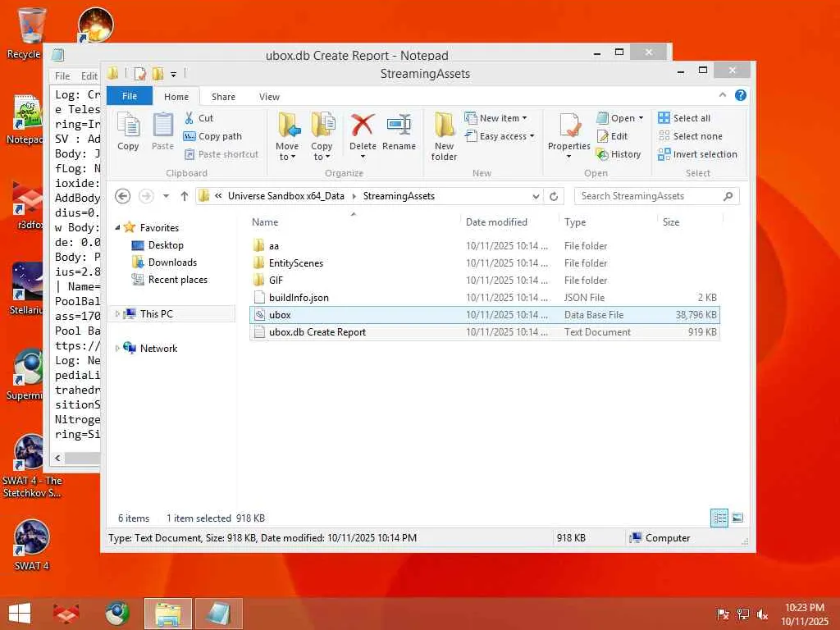Sort by Type column header

608,221
